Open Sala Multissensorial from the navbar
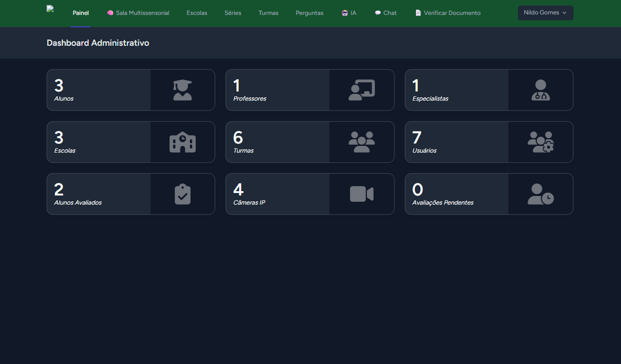The width and height of the screenshot is (621, 364). tap(138, 13)
